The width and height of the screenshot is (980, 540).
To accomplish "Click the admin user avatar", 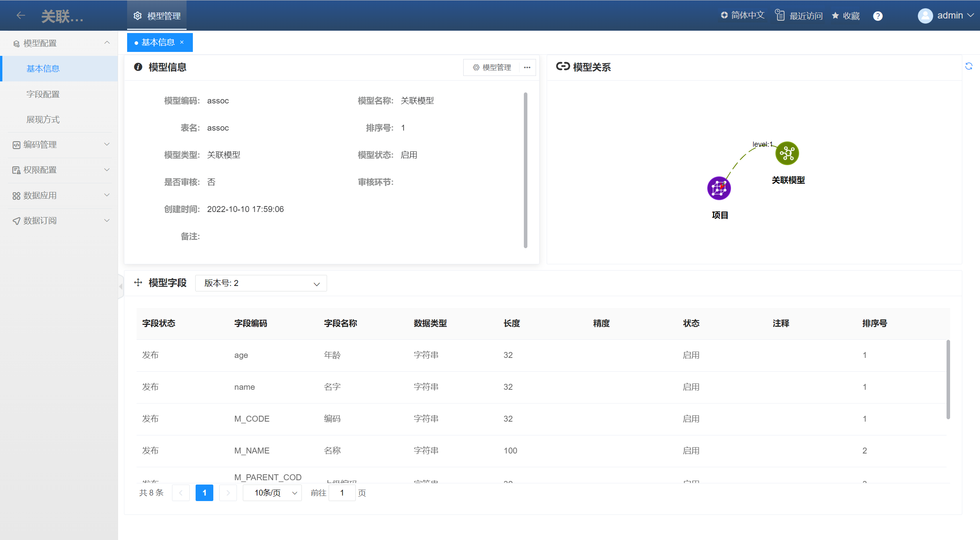I will [925, 16].
